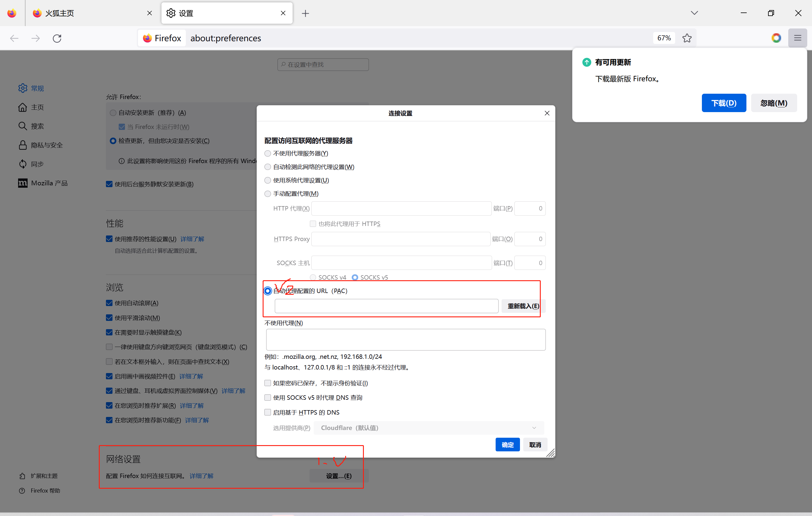Click the 下载(D) update download button

click(x=724, y=103)
